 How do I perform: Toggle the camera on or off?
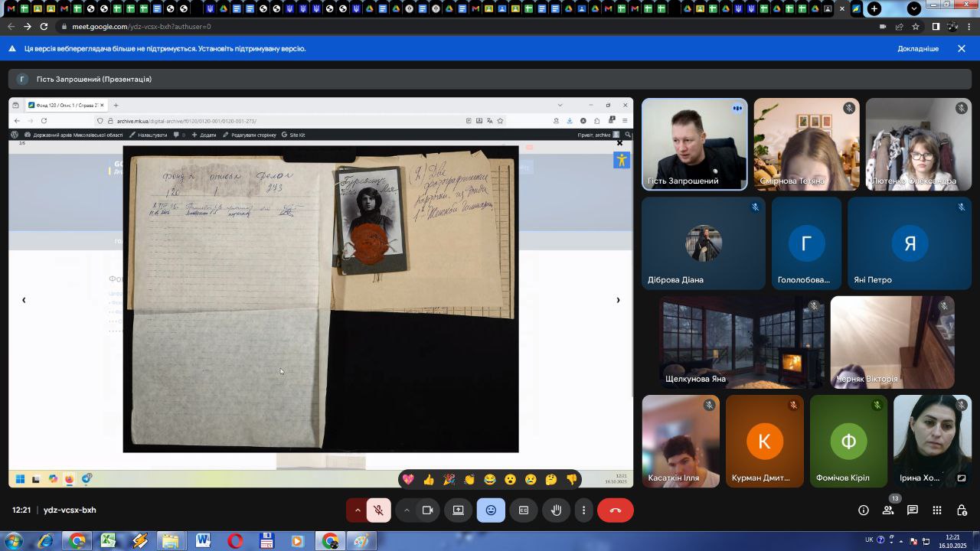(428, 510)
